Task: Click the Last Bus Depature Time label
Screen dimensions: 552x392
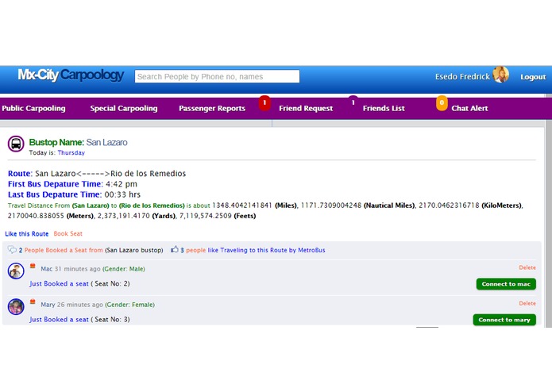Action: click(55, 194)
